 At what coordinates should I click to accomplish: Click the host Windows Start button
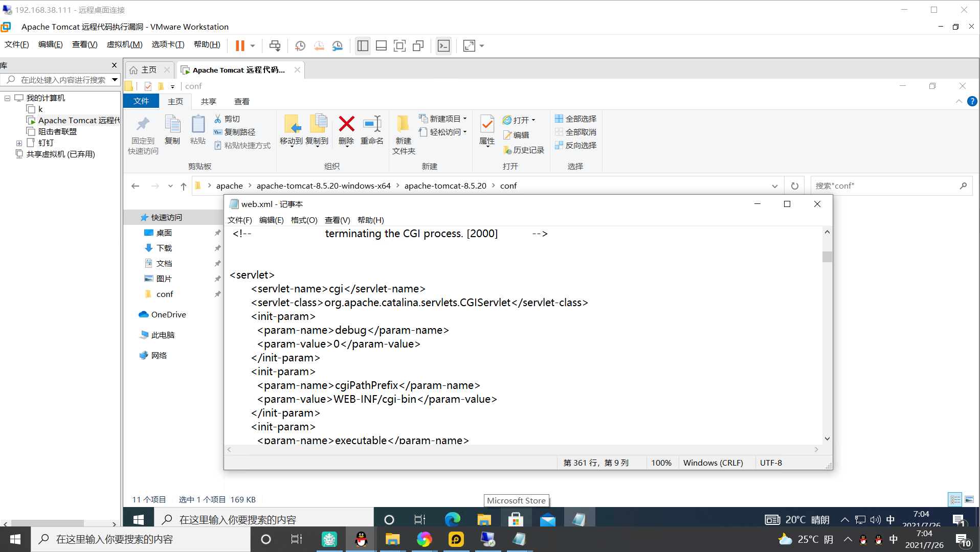[15, 539]
